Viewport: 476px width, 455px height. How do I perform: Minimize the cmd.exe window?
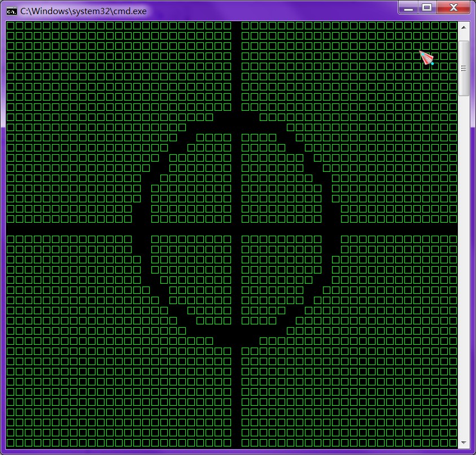click(x=408, y=7)
